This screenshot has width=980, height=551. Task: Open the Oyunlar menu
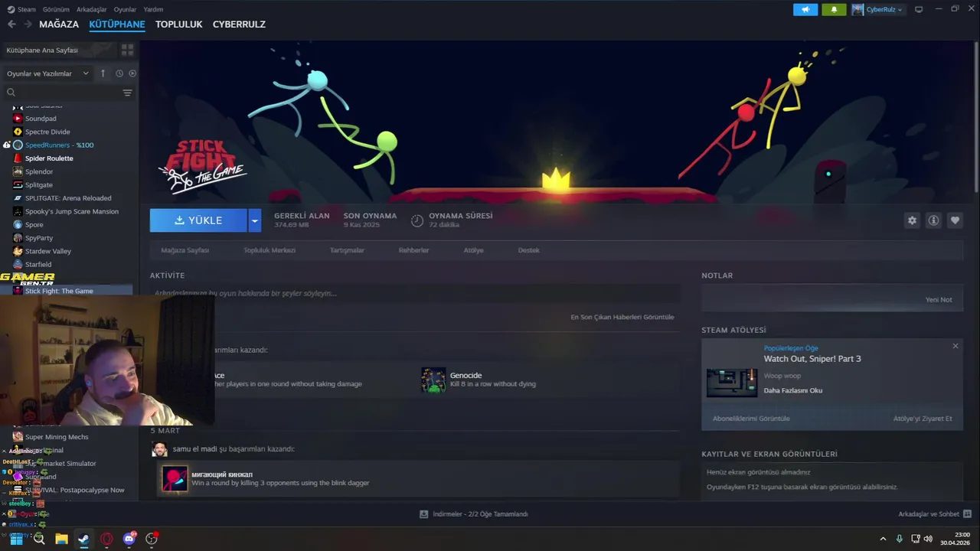pyautogui.click(x=125, y=9)
